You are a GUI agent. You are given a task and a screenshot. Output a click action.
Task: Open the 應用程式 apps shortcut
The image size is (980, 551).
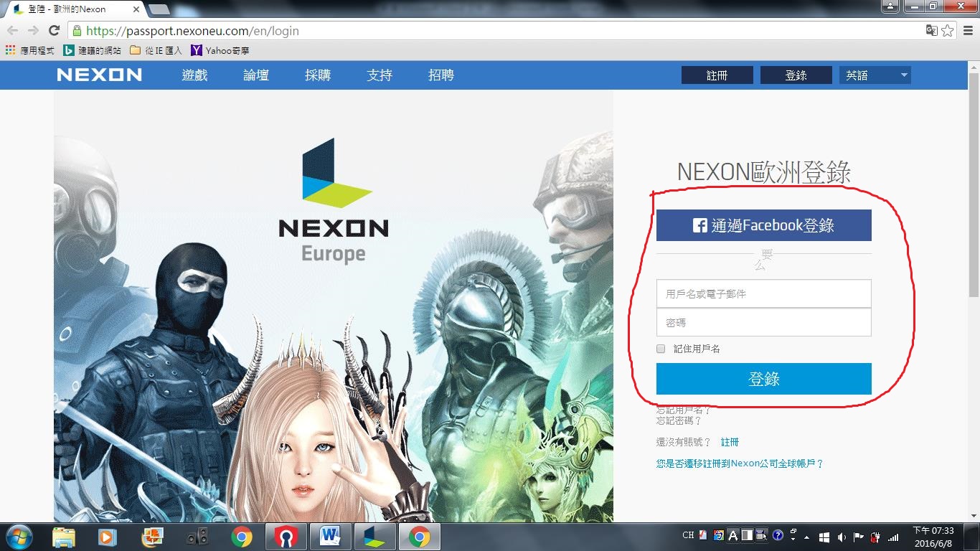(x=30, y=50)
